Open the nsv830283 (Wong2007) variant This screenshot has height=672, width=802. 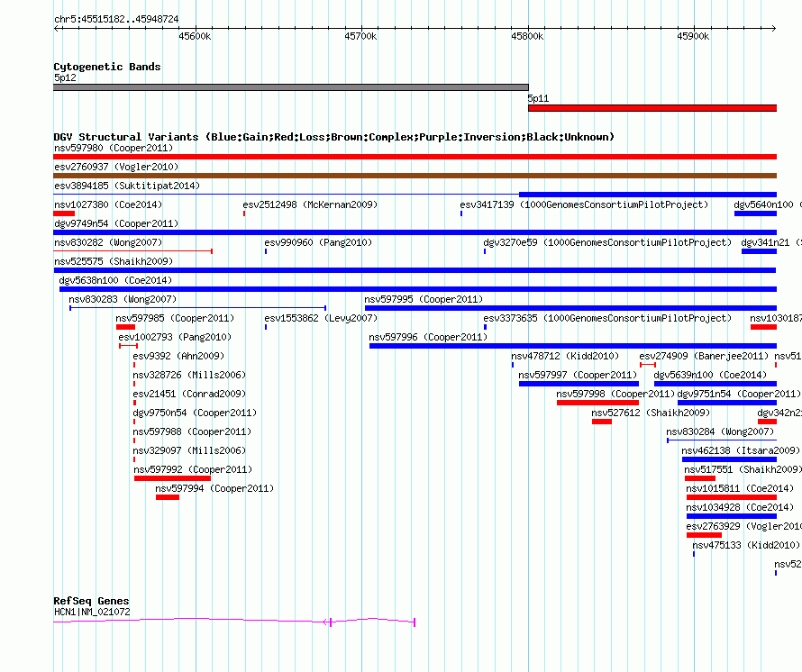[123, 300]
